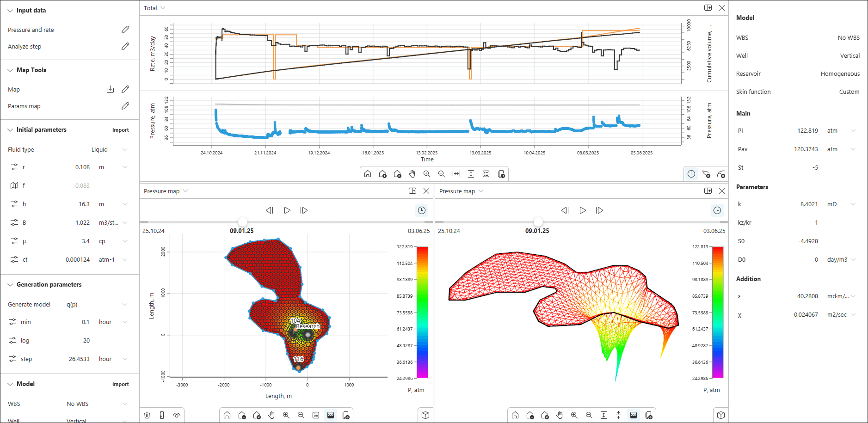Toggle the color fill button on the 3D map toolbar
This screenshot has width=868, height=423.
pos(634,415)
